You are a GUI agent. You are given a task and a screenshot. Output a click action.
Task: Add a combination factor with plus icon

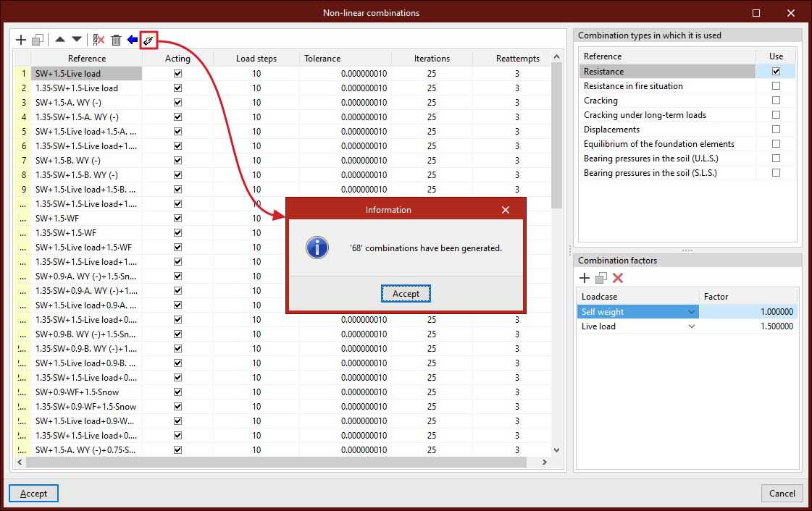(x=585, y=278)
